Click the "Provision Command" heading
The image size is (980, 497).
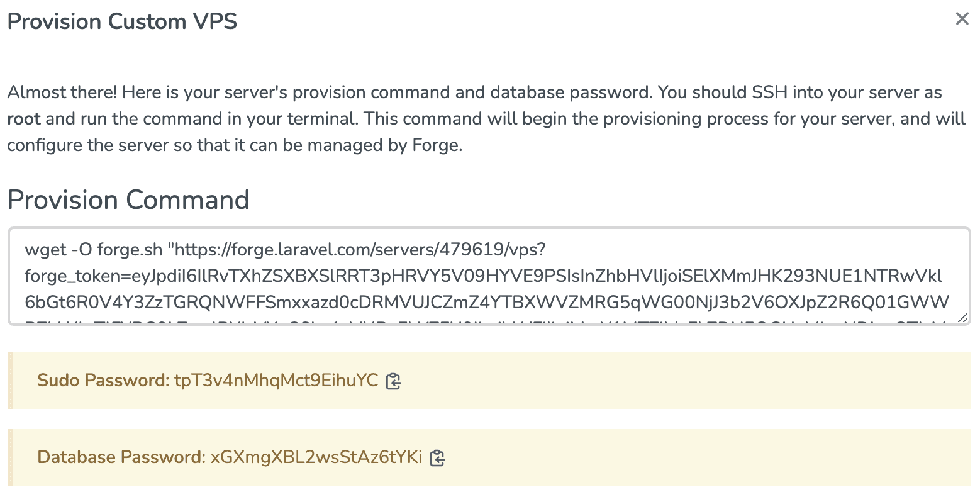[x=128, y=200]
